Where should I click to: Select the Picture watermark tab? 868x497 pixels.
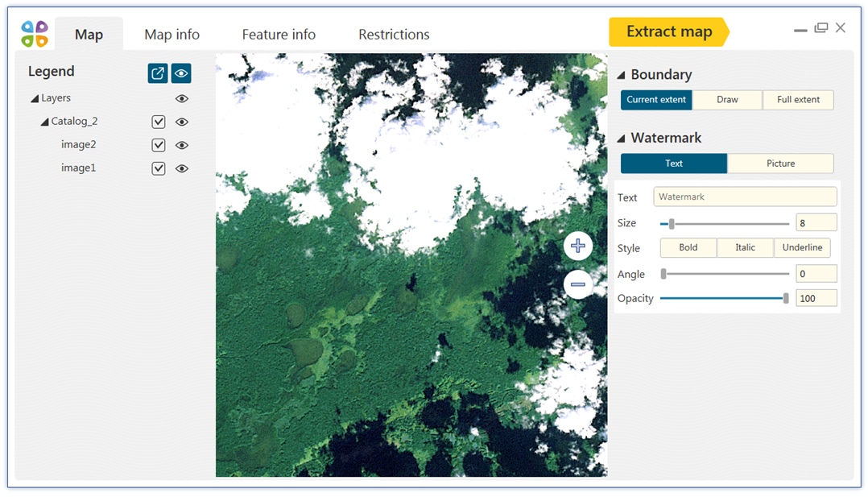780,164
